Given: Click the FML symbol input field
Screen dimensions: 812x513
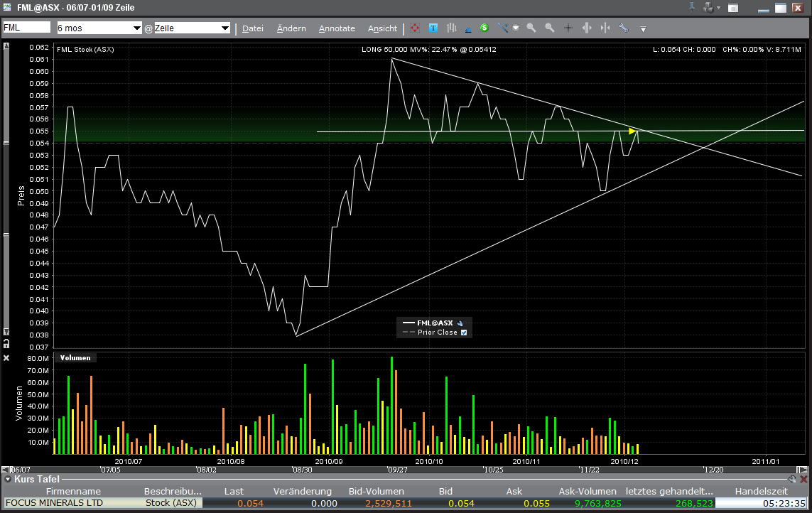Looking at the screenshot, I should (26, 28).
